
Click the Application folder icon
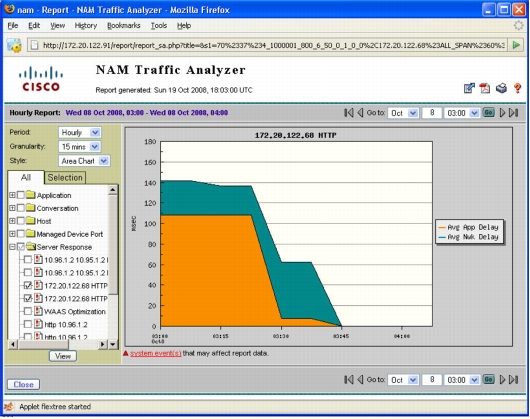click(x=31, y=195)
